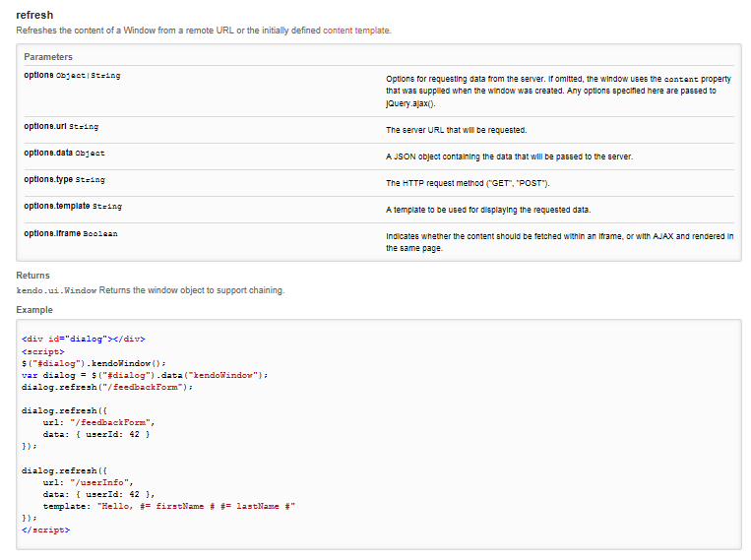Click the Example section heading
The image size is (751, 560).
34,310
